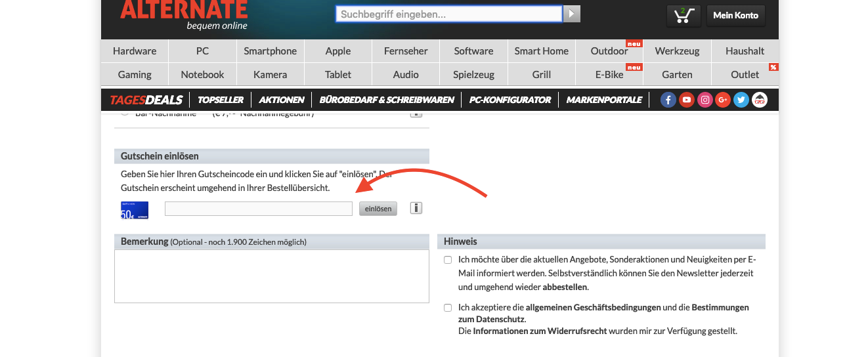868x357 pixels.
Task: Open the Facebook social icon
Action: click(668, 100)
